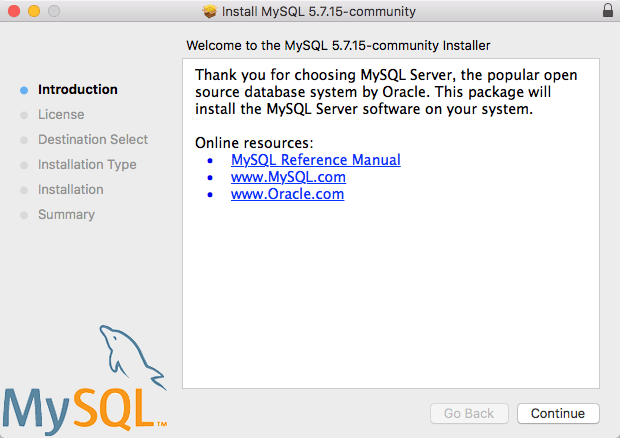Click the gray bullet beside Summary
Viewport: 620px width, 438px height.
pyautogui.click(x=24, y=215)
